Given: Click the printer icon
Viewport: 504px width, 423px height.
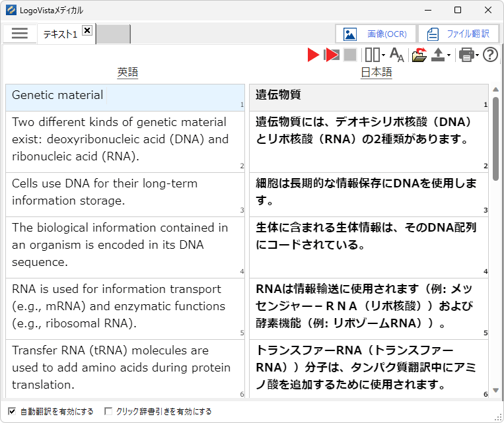Looking at the screenshot, I should tap(466, 55).
